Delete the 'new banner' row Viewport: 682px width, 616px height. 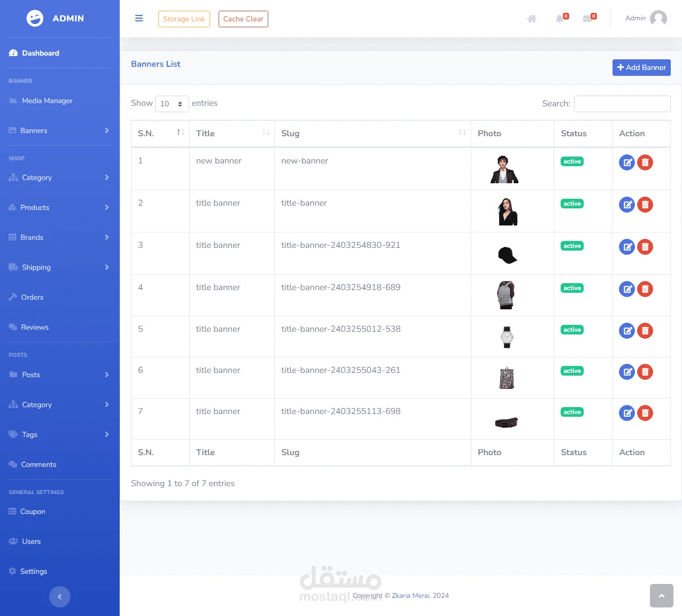[x=645, y=162]
